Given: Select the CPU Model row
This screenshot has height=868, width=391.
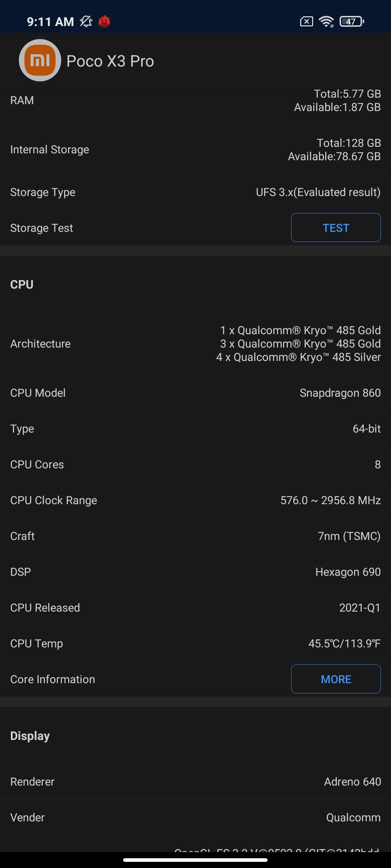Looking at the screenshot, I should click(195, 393).
